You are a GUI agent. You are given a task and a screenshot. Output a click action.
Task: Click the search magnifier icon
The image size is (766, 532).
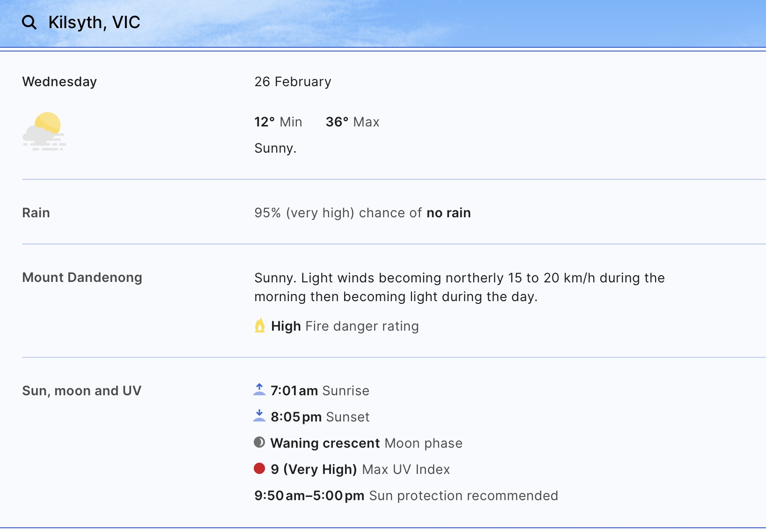click(x=29, y=22)
